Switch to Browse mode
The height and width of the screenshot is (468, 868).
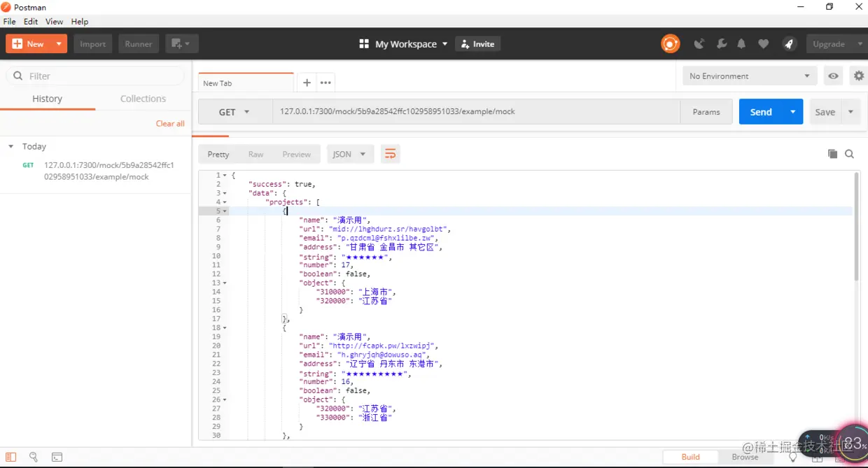[x=745, y=457]
